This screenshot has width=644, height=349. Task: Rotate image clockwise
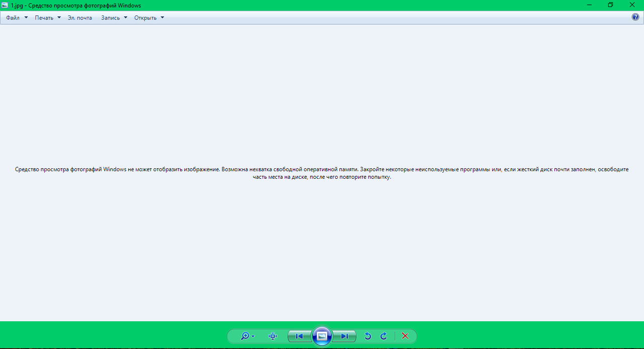pos(383,336)
